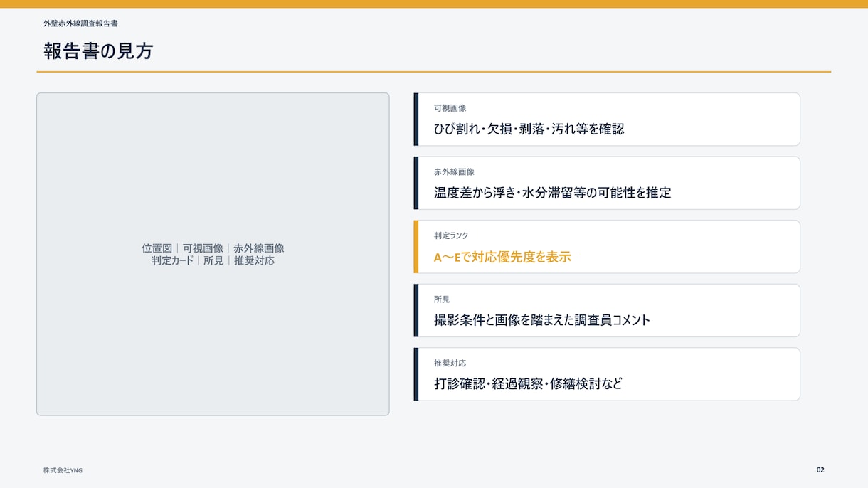This screenshot has width=868, height=488.
Task: Click the placeholder line 判定カード｜所見｜推奨対応
Action: click(x=213, y=260)
